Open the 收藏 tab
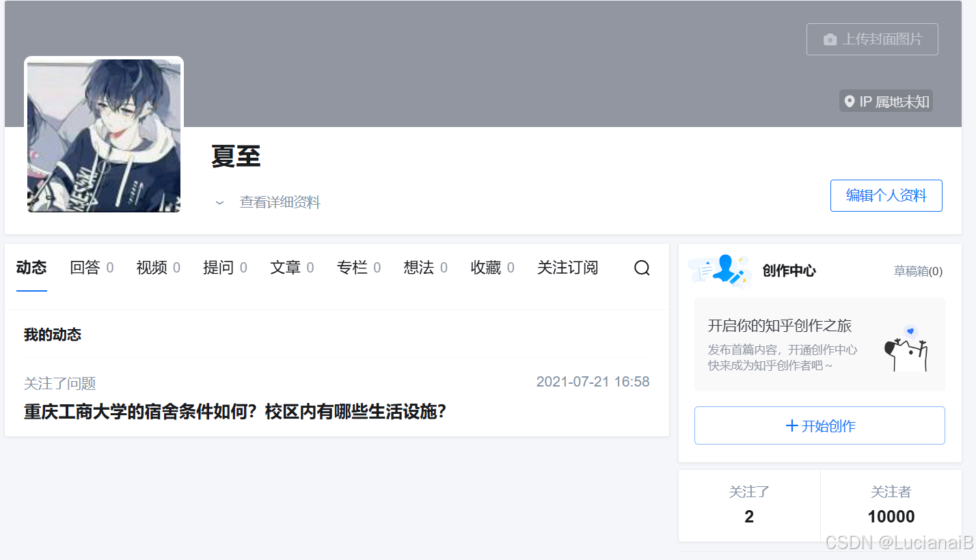976x560 pixels. pos(493,268)
